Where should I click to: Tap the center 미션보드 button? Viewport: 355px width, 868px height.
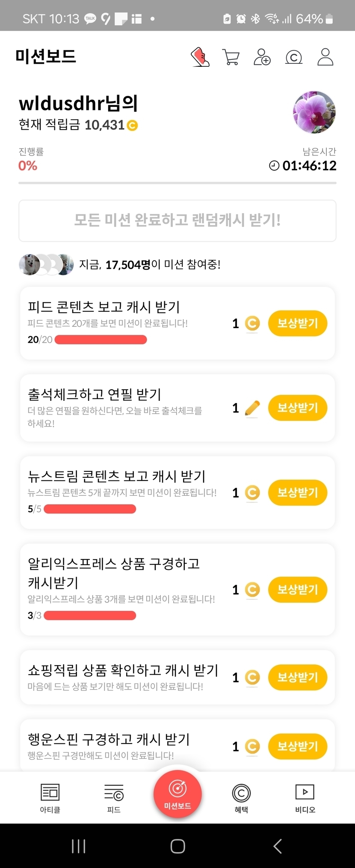click(177, 794)
